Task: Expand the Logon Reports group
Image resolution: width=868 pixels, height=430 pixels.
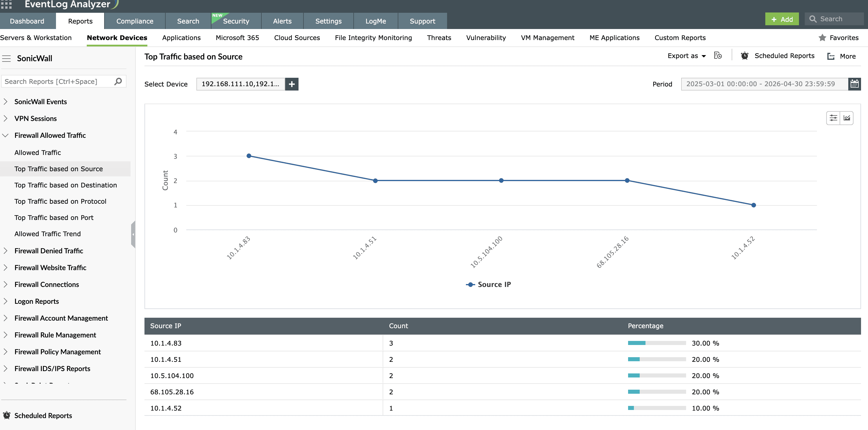Action: point(6,301)
